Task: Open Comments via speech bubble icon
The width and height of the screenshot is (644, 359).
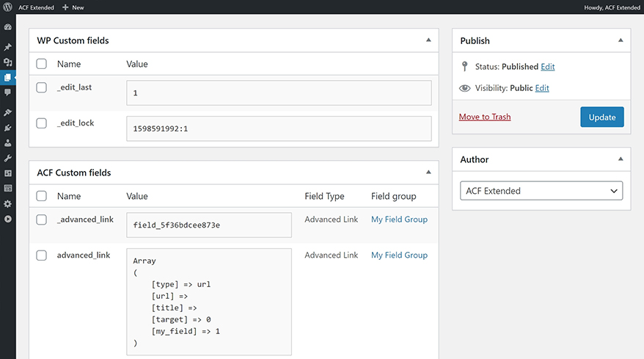Action: click(x=8, y=93)
